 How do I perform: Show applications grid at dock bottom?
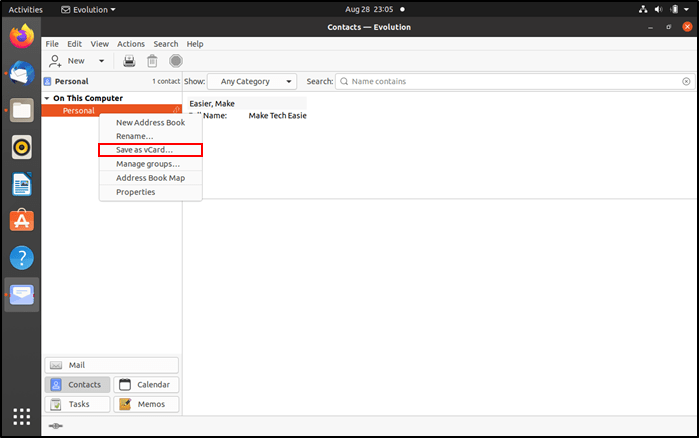(21, 417)
